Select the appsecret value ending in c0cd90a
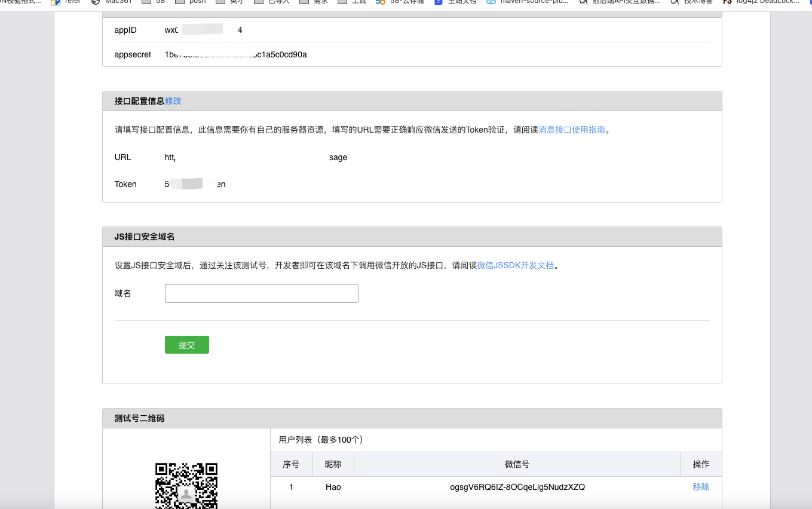 click(236, 54)
